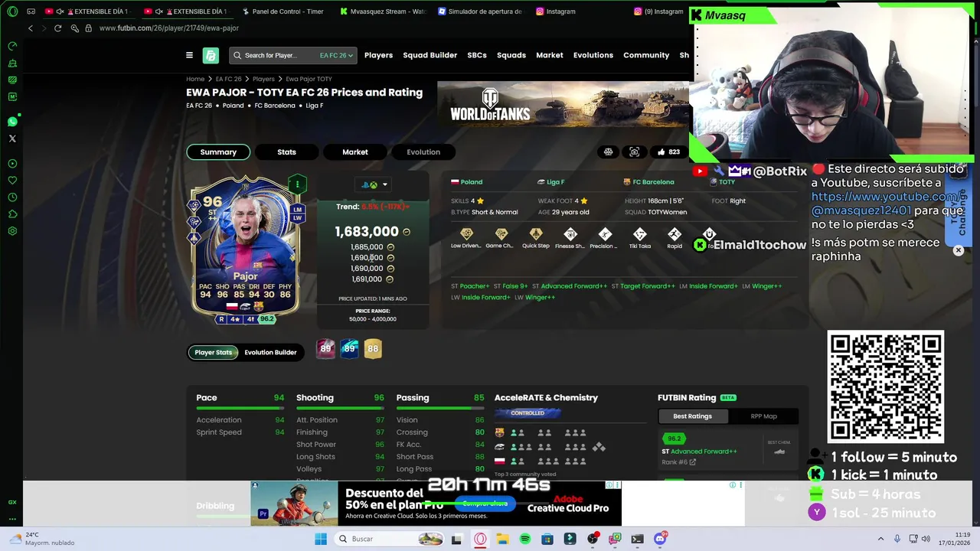
Task: Click the Players breadcrumb link
Action: click(x=263, y=79)
